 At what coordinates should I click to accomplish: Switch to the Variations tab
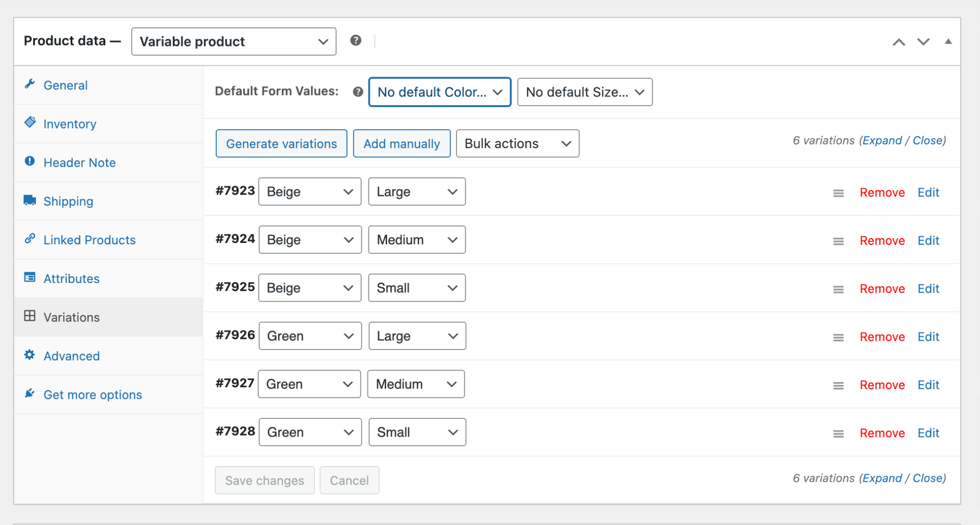tap(71, 317)
